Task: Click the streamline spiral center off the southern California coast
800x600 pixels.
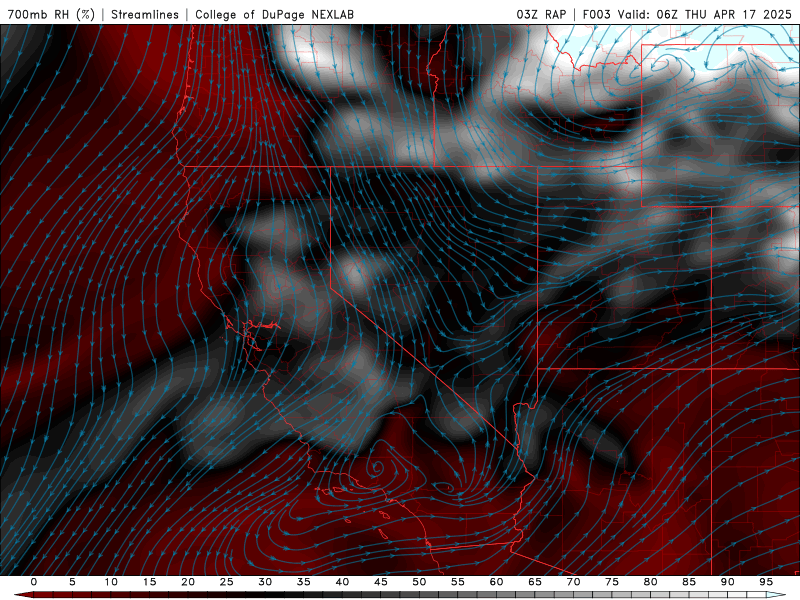Action: 378,467
